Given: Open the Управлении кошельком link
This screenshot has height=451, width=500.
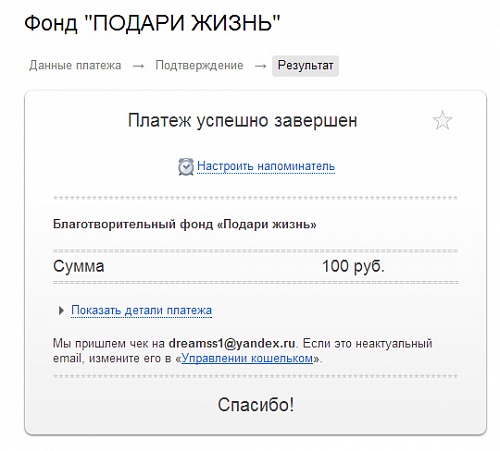Looking at the screenshot, I should point(247,358).
